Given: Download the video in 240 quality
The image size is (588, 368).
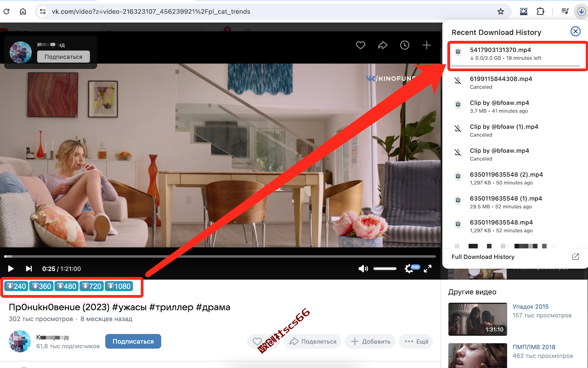Looking at the screenshot, I should 16,286.
